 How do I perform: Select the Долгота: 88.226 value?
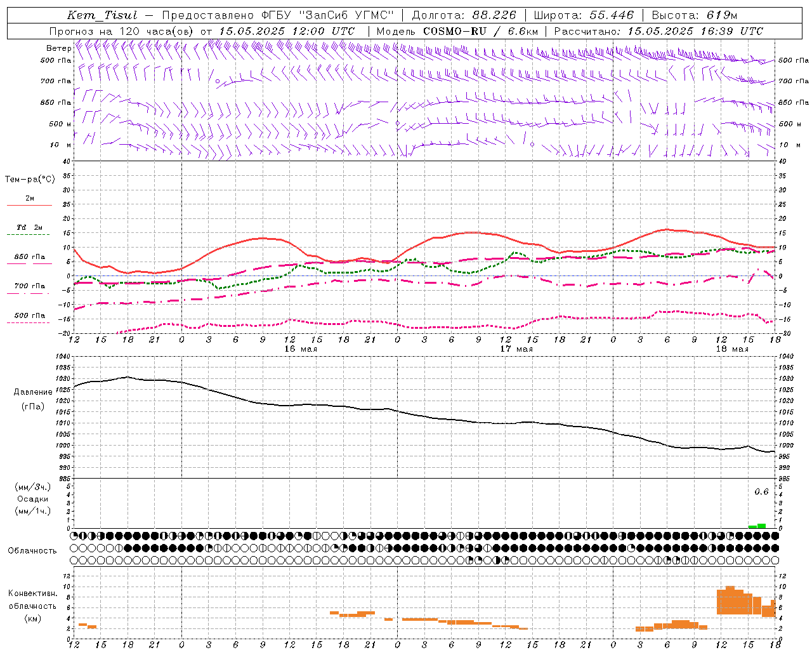[464, 15]
